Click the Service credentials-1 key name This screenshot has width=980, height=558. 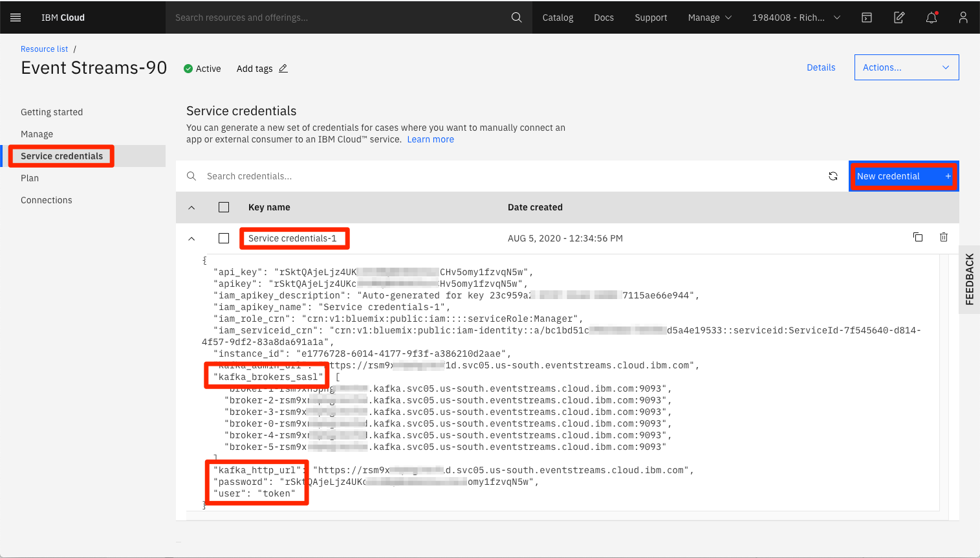pos(292,238)
